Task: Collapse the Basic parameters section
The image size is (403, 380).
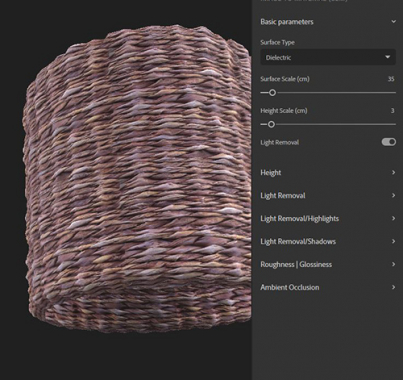Action: (x=394, y=22)
